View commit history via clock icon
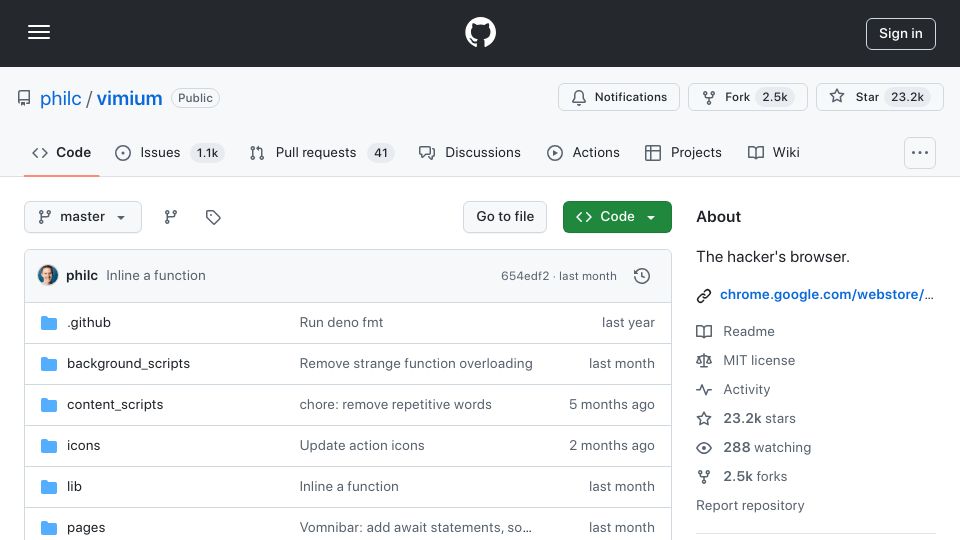 [x=642, y=276]
